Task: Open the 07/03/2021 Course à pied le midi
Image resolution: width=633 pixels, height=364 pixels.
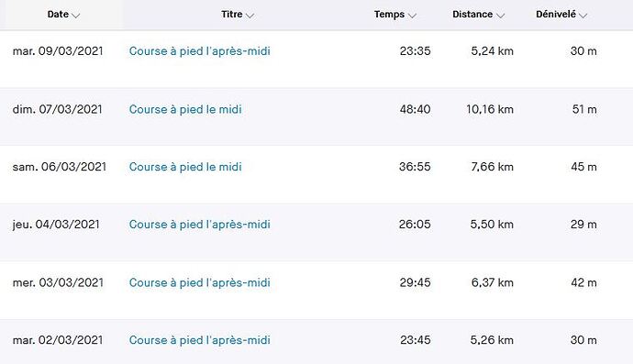Action: (x=185, y=109)
